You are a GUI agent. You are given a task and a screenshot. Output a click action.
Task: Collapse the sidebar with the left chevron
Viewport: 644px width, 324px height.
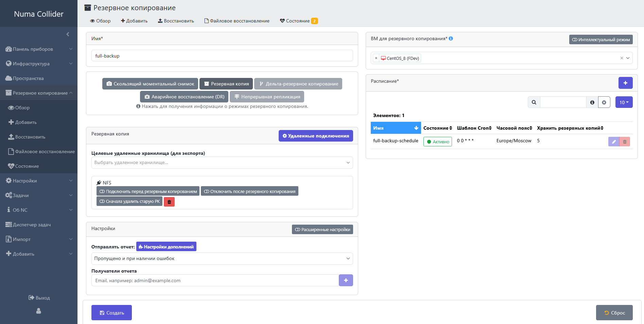pyautogui.click(x=68, y=34)
